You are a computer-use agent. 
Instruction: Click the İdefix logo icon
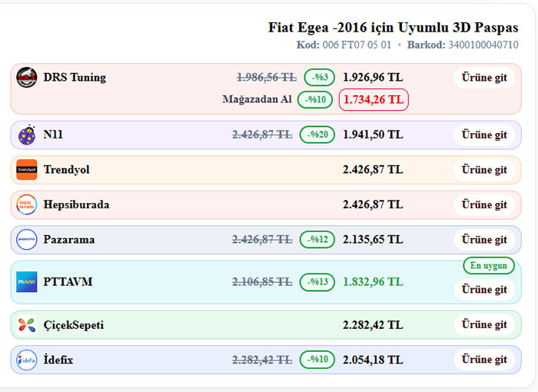(27, 360)
